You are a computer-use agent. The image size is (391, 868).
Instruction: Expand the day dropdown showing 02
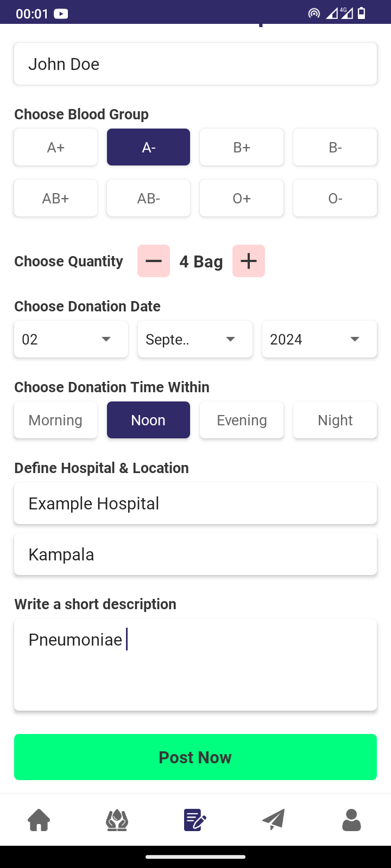71,339
